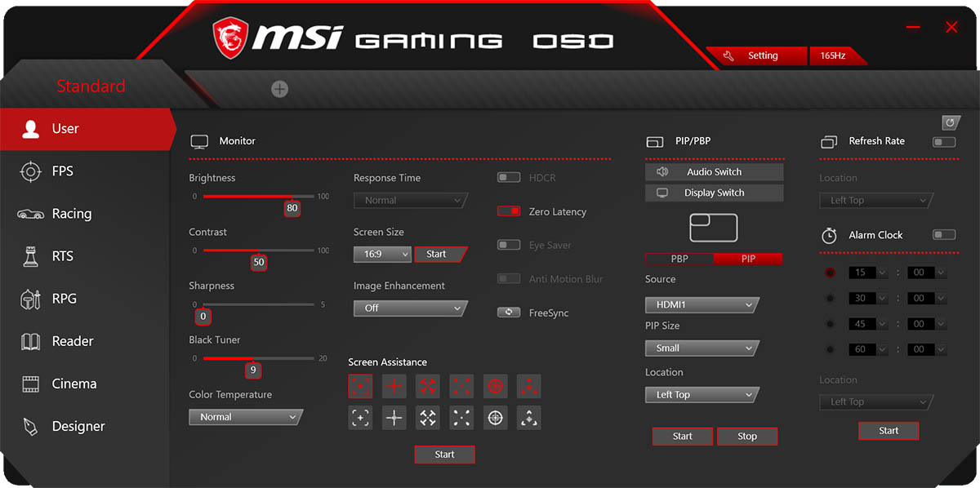Switch to Cinema mode

pyautogui.click(x=85, y=384)
